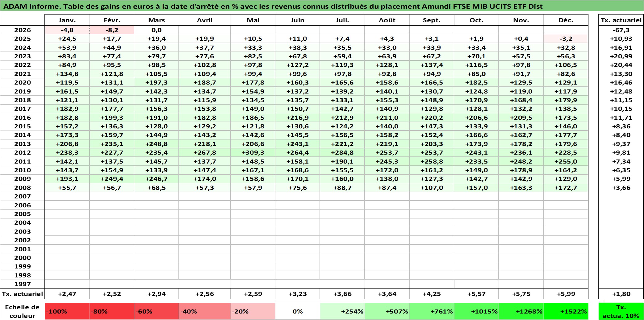Select the Févr. column header
This screenshot has width=644, height=320.
112,20
